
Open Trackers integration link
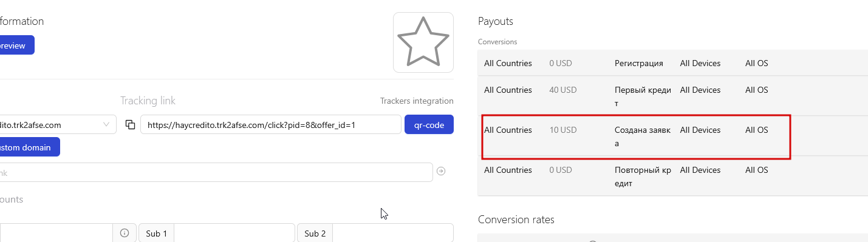pyautogui.click(x=417, y=101)
